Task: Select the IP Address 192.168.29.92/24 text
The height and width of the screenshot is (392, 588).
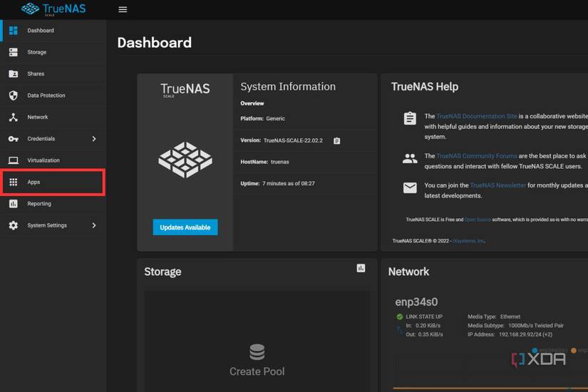Action: (510, 334)
